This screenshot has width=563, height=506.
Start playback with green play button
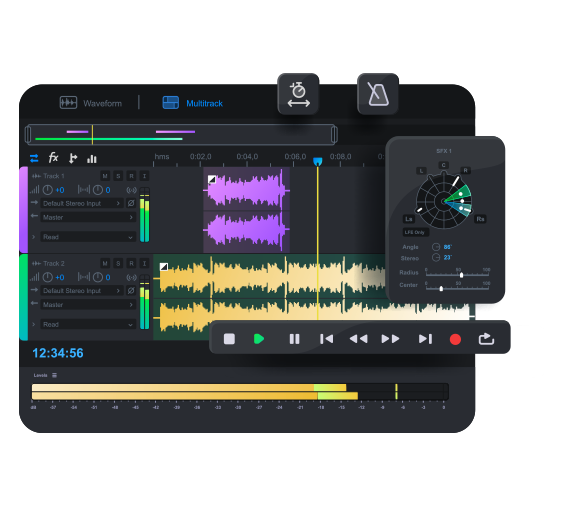tap(259, 339)
